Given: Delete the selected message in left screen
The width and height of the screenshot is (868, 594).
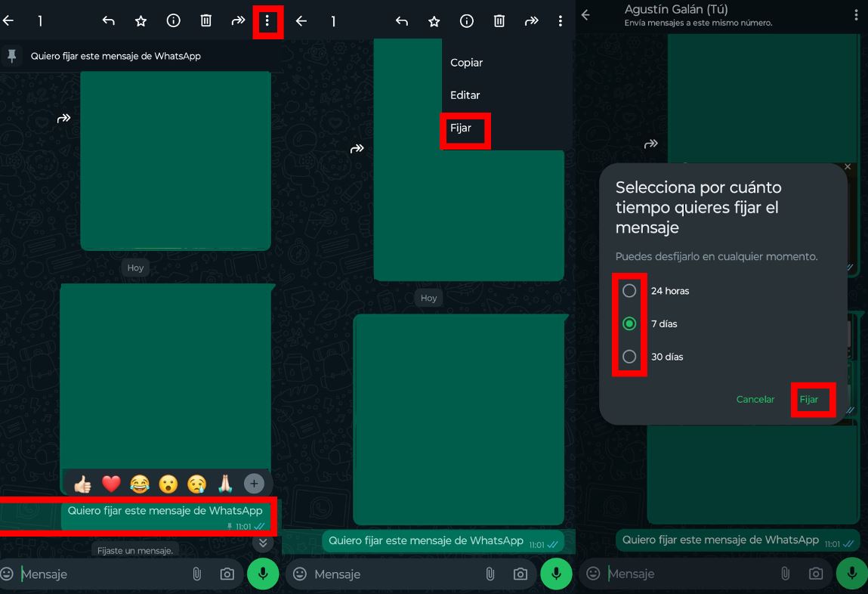Looking at the screenshot, I should pos(206,21).
